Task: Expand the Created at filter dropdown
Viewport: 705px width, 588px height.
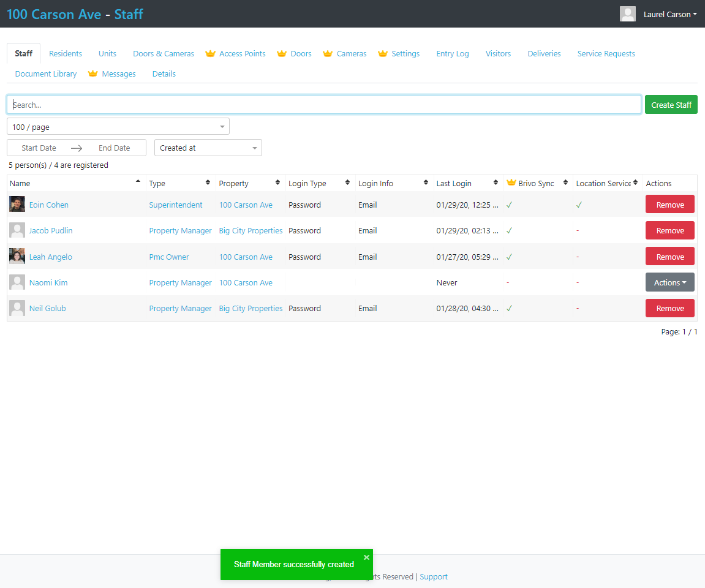Action: coord(208,148)
